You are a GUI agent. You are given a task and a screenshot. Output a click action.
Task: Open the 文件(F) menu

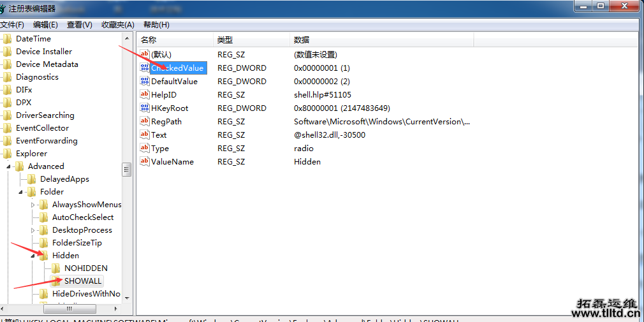(12, 25)
